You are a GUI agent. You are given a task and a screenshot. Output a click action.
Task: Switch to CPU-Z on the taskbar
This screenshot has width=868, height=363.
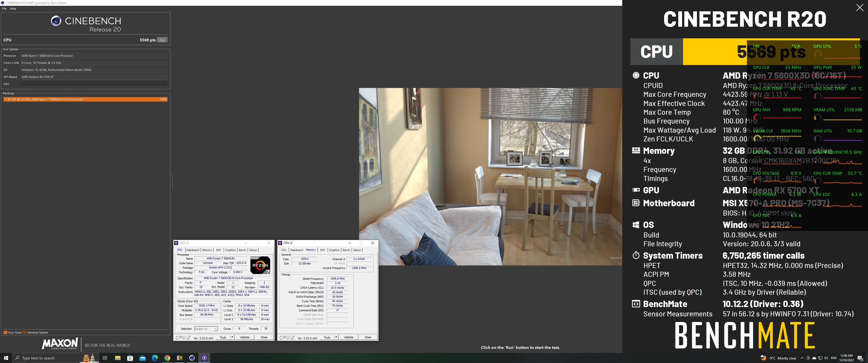coord(205,358)
